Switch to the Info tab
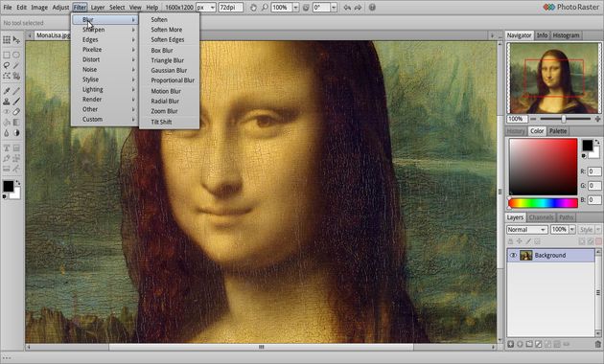The image size is (604, 364). point(542,35)
